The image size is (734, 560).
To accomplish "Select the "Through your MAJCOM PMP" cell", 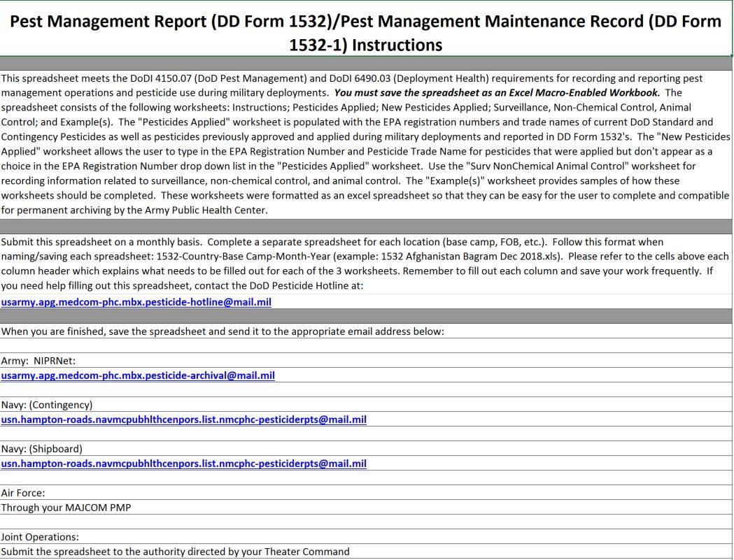I will click(366, 507).
